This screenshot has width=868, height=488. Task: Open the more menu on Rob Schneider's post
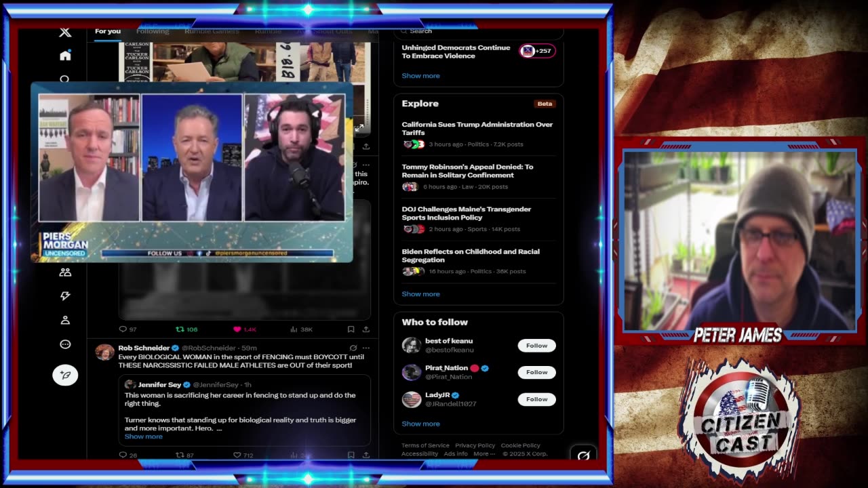(x=366, y=348)
